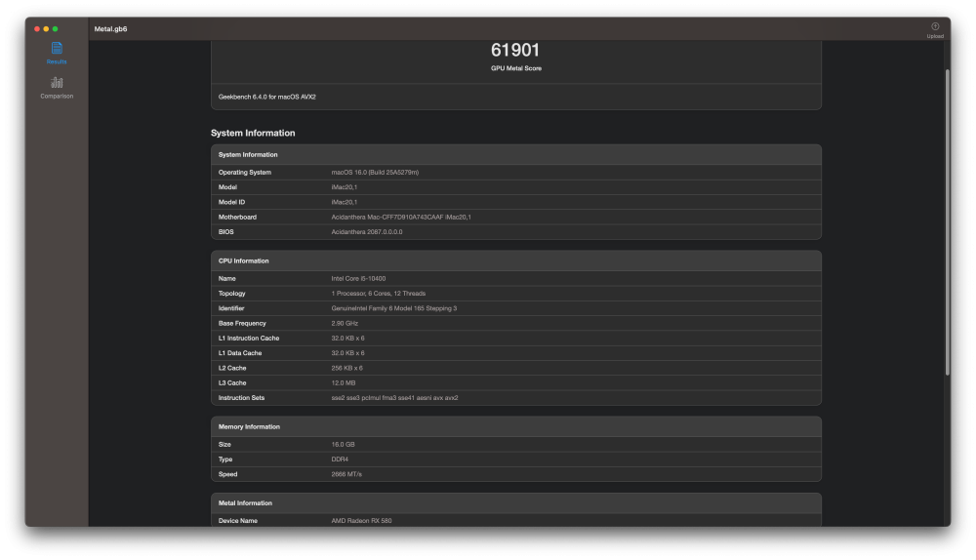Screen dimensions: 976x560
Task: Click the Device Name row label
Action: pos(238,521)
